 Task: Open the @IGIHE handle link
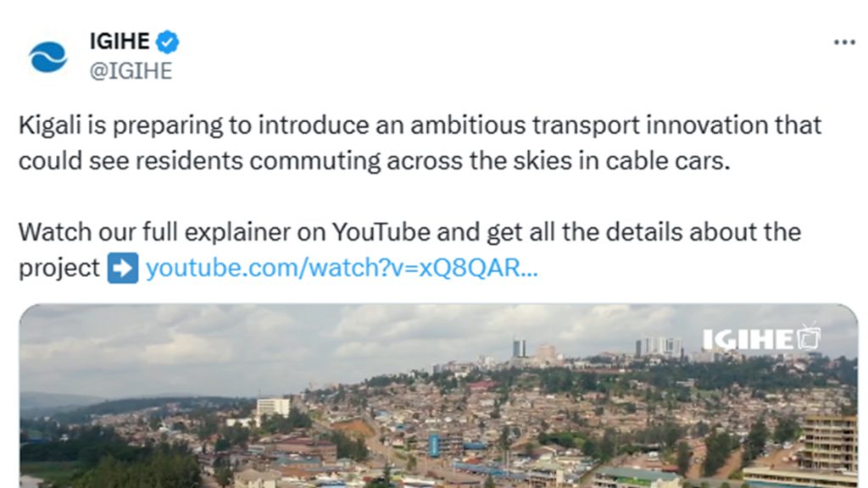click(x=131, y=70)
